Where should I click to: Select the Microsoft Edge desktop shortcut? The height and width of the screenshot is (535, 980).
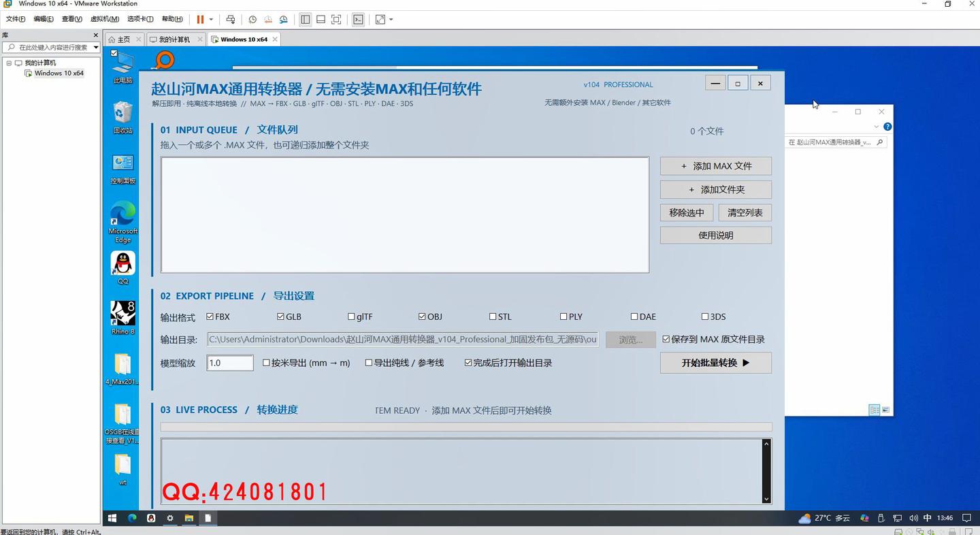[x=122, y=222]
